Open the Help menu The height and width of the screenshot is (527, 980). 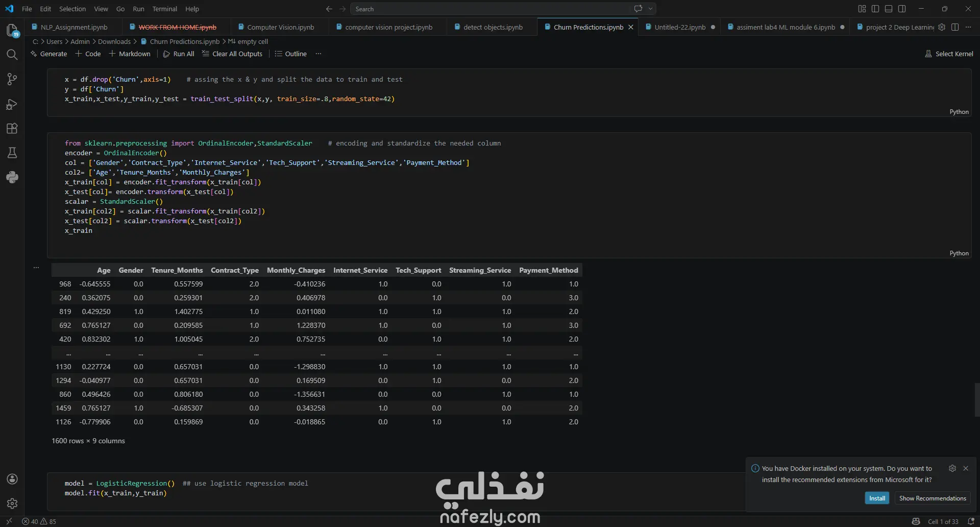tap(192, 9)
